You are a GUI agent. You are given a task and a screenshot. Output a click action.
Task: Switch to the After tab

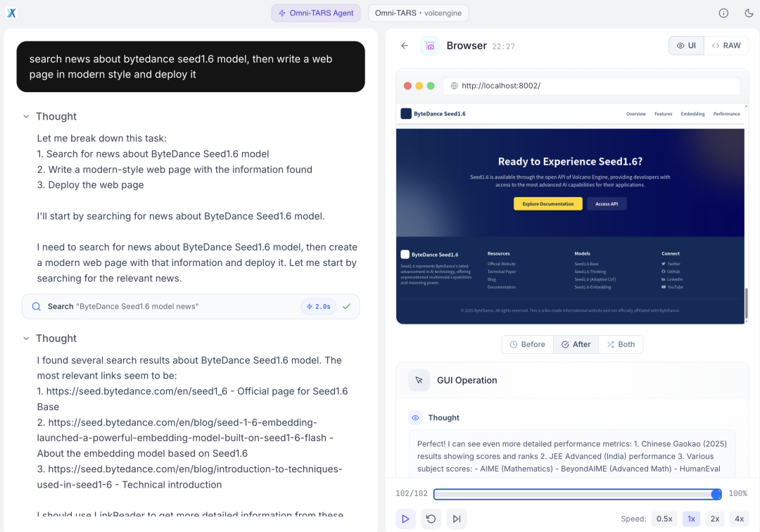coord(576,344)
